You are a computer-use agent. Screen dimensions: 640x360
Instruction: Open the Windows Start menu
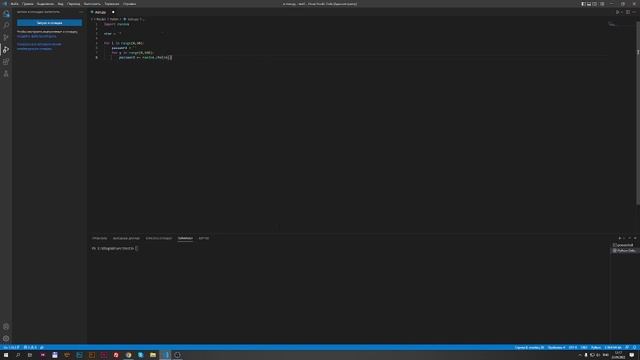(6, 355)
